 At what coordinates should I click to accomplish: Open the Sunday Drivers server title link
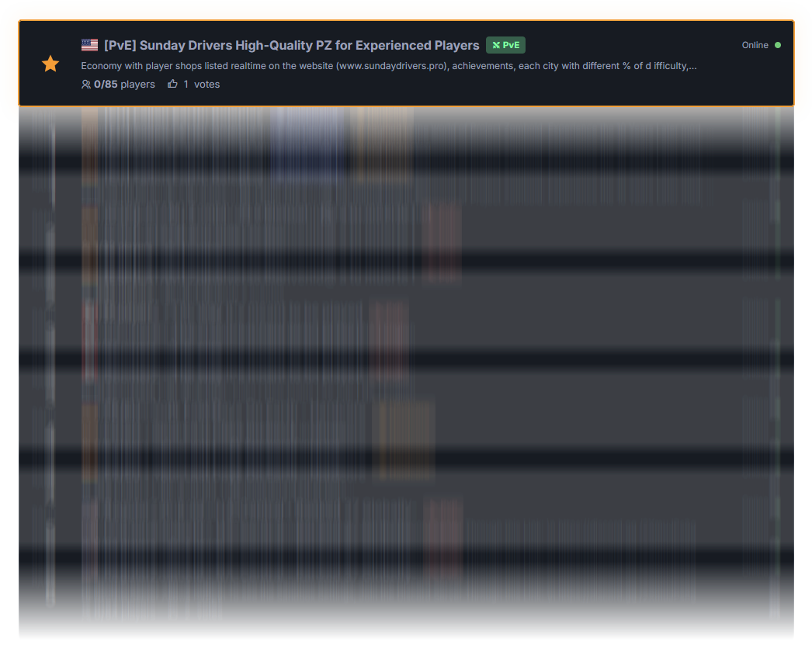click(291, 45)
